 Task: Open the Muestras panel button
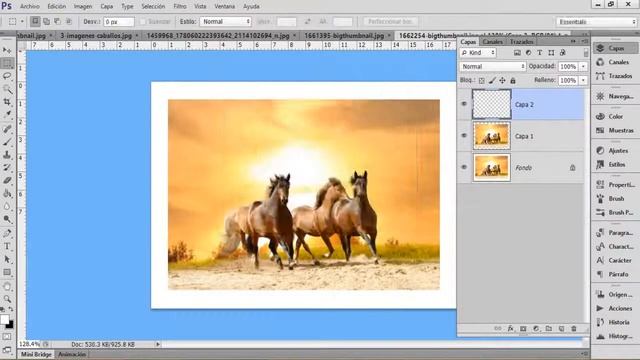click(x=616, y=130)
